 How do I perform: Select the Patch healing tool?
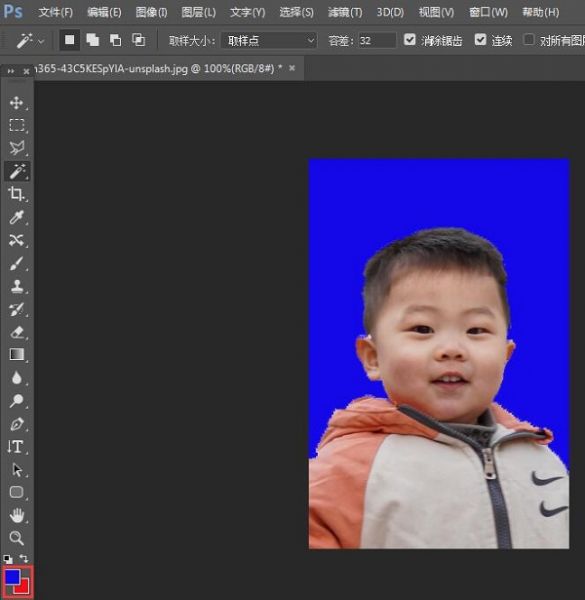click(x=16, y=240)
